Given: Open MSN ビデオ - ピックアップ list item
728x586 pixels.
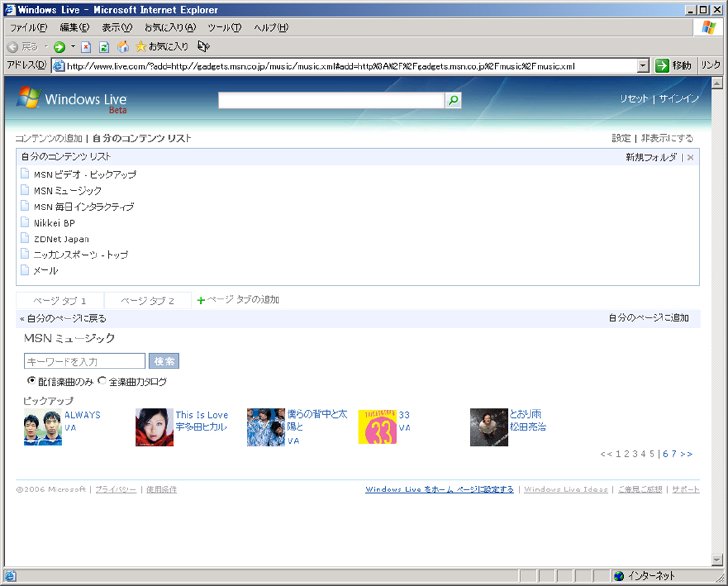Looking at the screenshot, I should 85,175.
